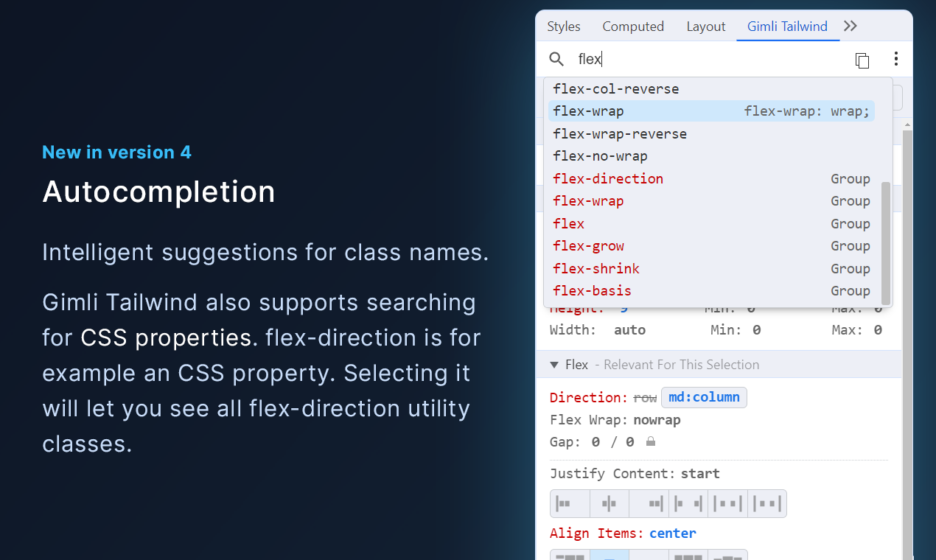Pick the flex-no-wrap suggestion
This screenshot has width=936, height=560.
click(712, 156)
